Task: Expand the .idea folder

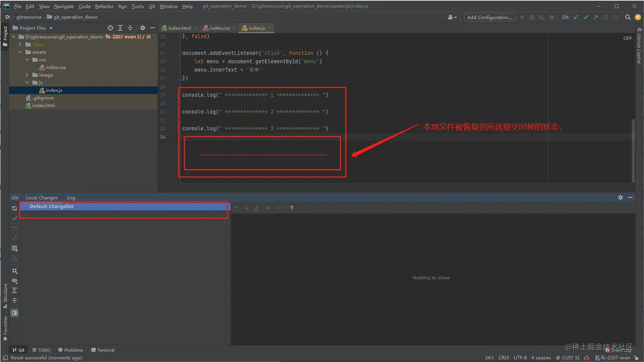Action: (20, 44)
